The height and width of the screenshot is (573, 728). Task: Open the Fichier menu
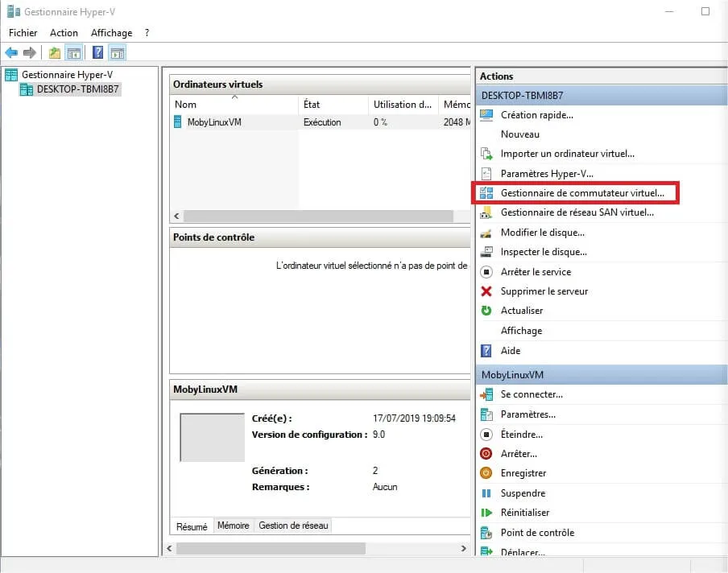click(23, 33)
